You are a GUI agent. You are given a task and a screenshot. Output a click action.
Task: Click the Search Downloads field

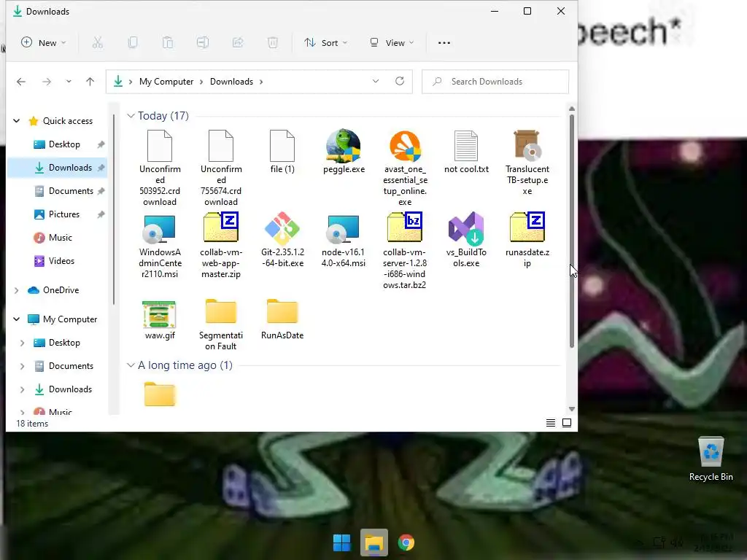tap(495, 82)
